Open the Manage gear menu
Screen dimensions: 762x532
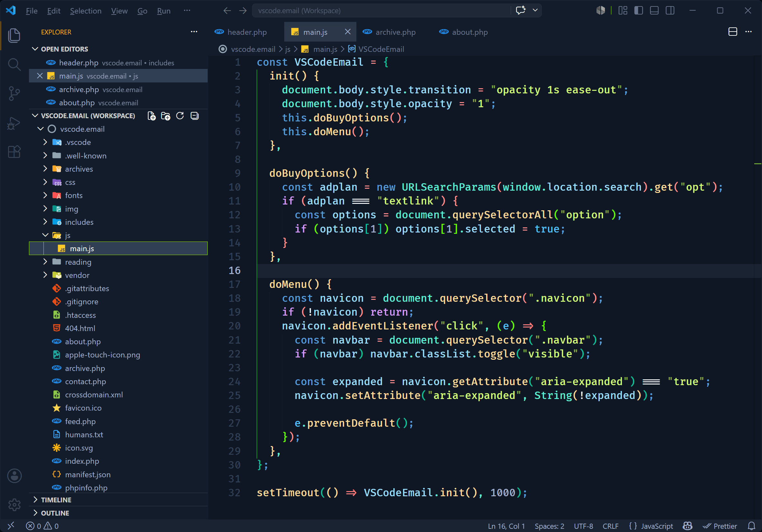tap(14, 504)
